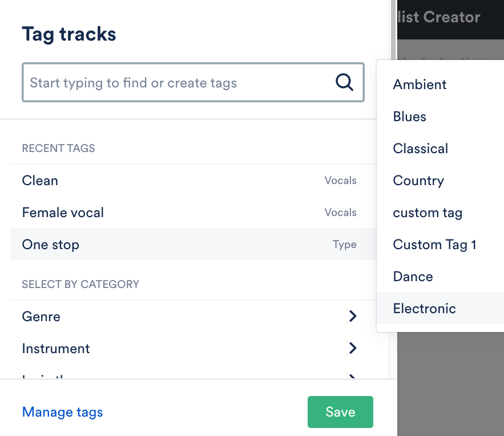Select the One stop recent tag
Image resolution: width=504 pixels, height=436 pixels.
pos(51,245)
